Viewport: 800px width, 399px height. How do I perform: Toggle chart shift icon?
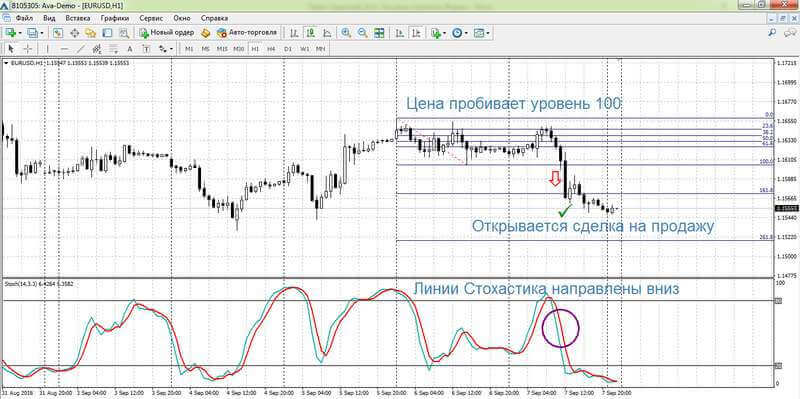(x=416, y=33)
